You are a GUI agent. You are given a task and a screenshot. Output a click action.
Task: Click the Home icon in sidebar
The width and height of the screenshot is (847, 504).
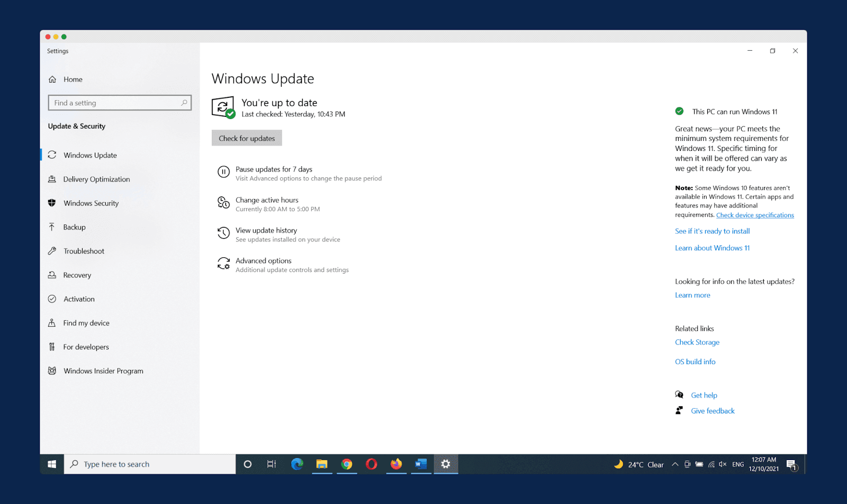(x=52, y=79)
